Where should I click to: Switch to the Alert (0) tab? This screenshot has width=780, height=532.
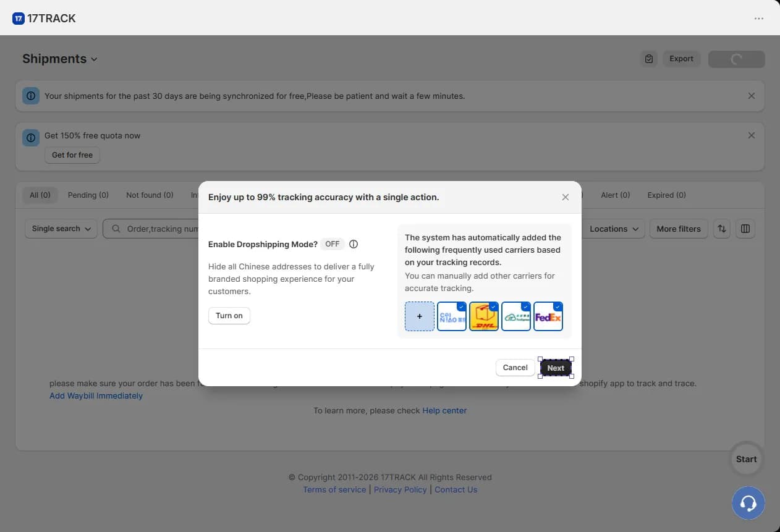coord(616,195)
